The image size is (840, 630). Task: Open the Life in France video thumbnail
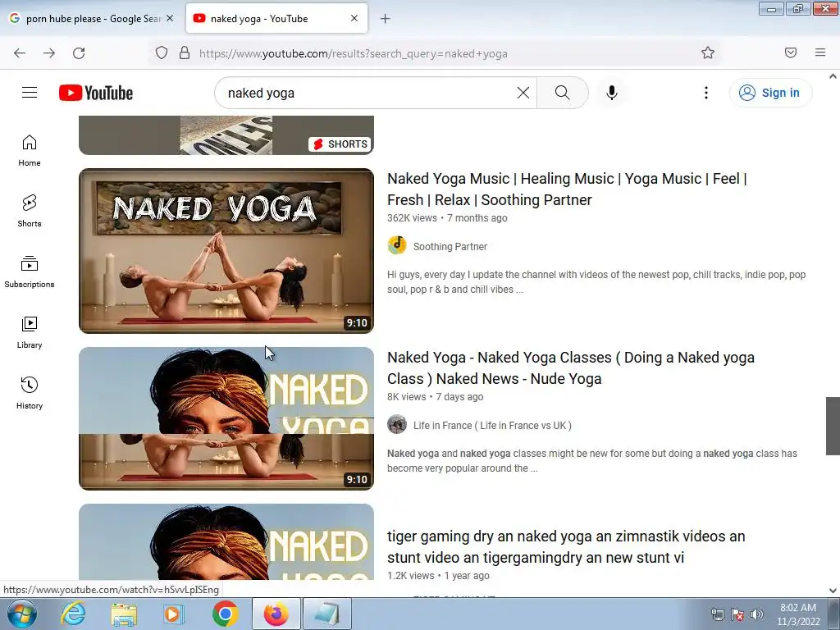pyautogui.click(x=226, y=418)
